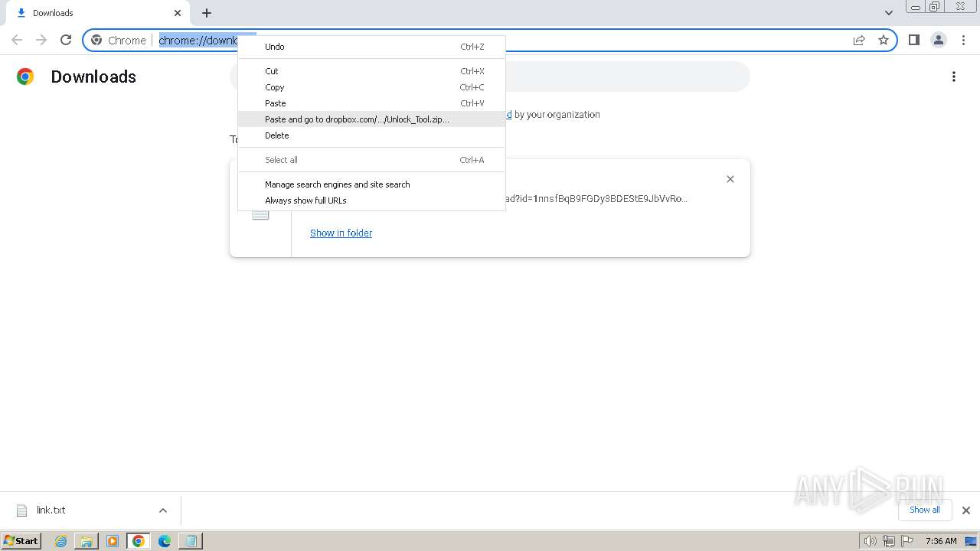Close the Downloads tab
The image size is (980, 551).
tap(178, 13)
